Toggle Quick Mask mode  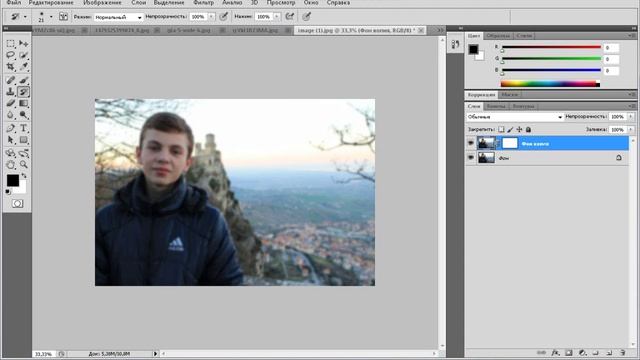tap(17, 203)
